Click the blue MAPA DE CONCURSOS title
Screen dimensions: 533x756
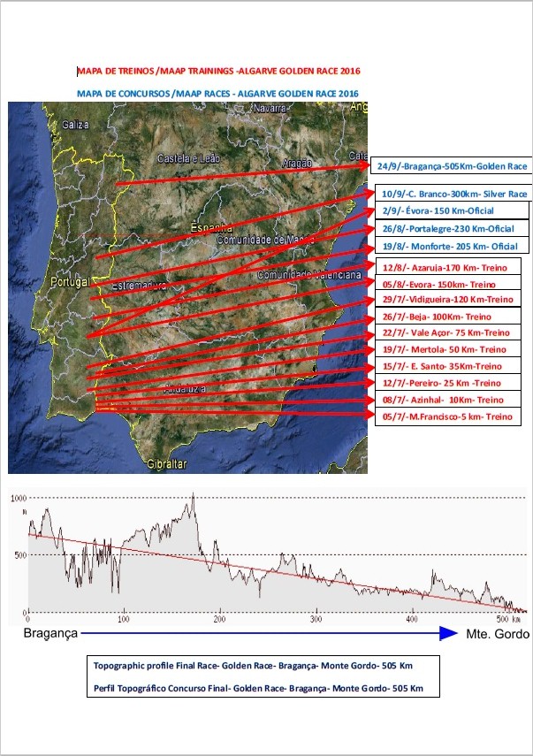217,93
